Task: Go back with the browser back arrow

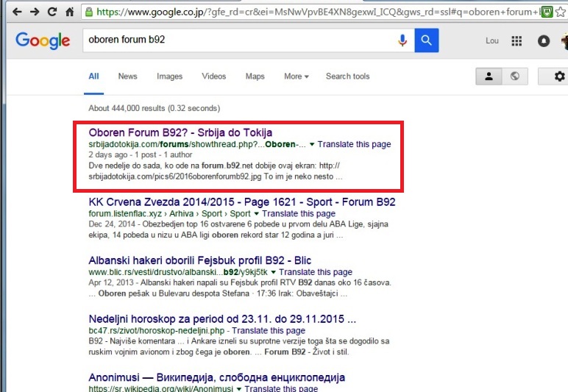Action: tap(16, 12)
